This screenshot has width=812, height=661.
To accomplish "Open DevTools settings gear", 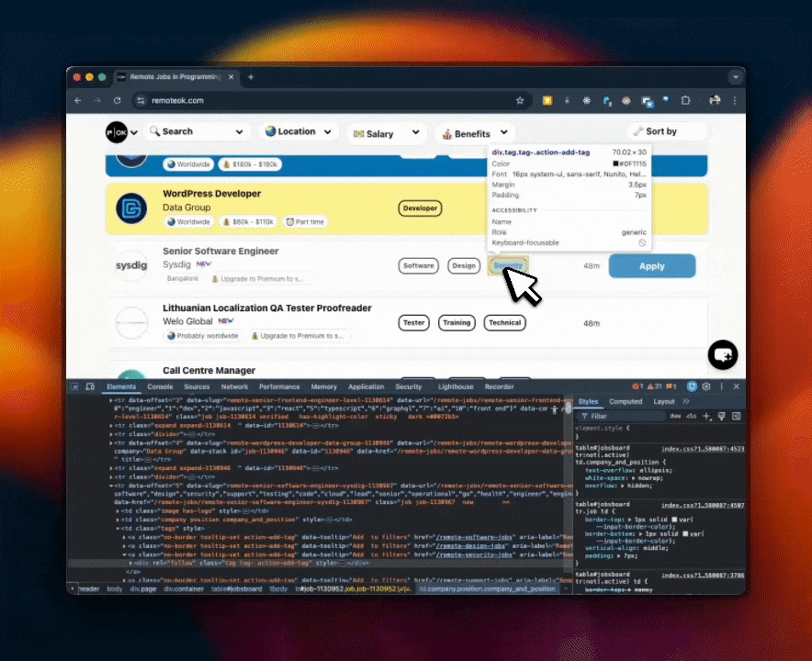I will pyautogui.click(x=707, y=387).
